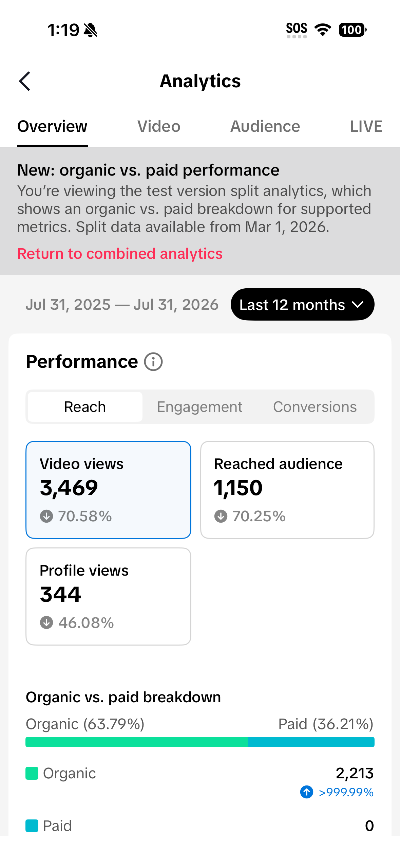Switch to the Audience tab
The width and height of the screenshot is (400, 868).
pos(265,126)
